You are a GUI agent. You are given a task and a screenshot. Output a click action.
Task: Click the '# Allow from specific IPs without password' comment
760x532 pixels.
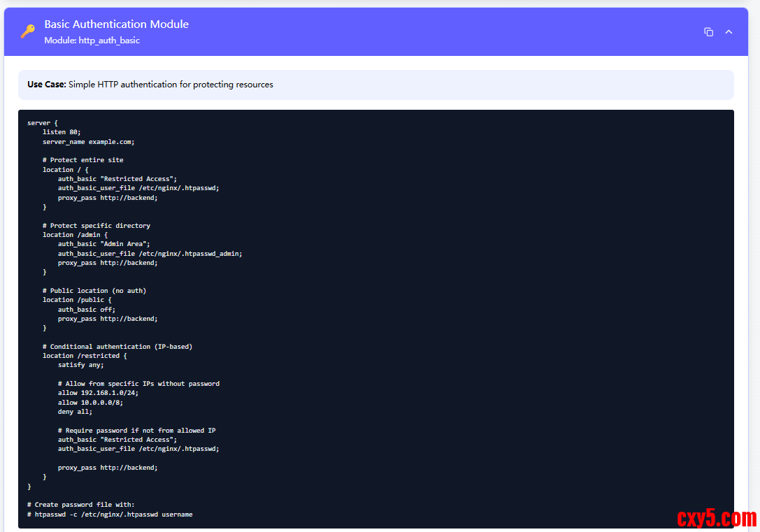138,384
